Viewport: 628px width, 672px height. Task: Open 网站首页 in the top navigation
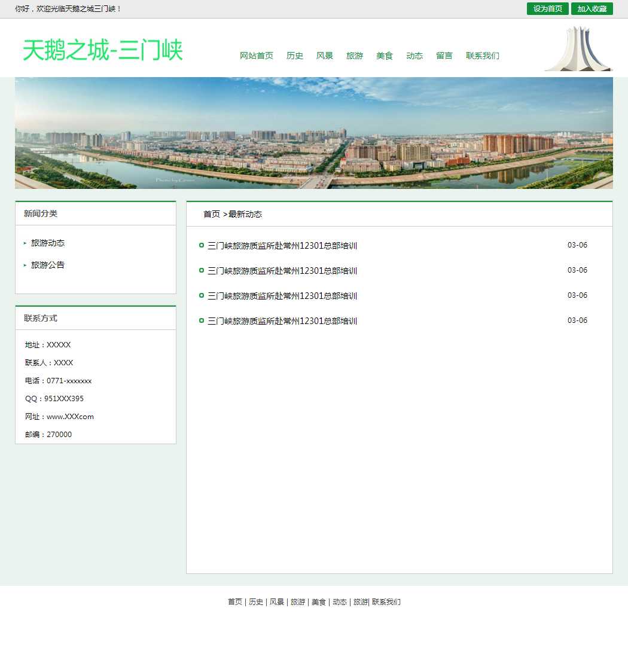click(x=256, y=56)
